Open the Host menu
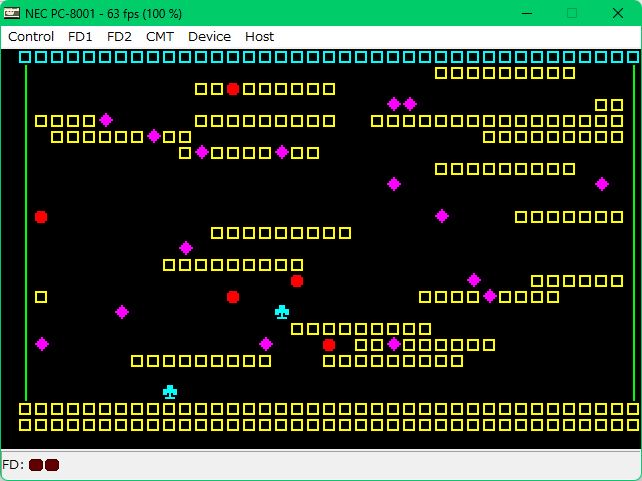The height and width of the screenshot is (481, 642). pyautogui.click(x=259, y=36)
